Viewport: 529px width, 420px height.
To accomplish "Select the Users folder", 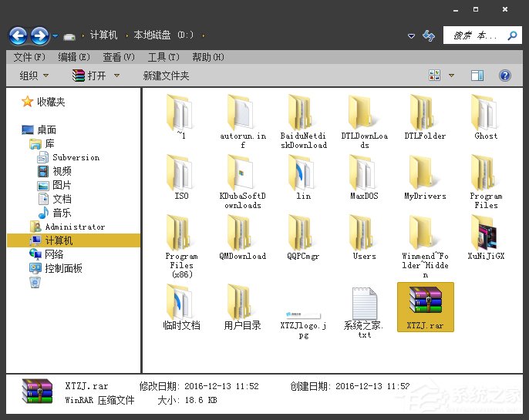I will (x=364, y=237).
